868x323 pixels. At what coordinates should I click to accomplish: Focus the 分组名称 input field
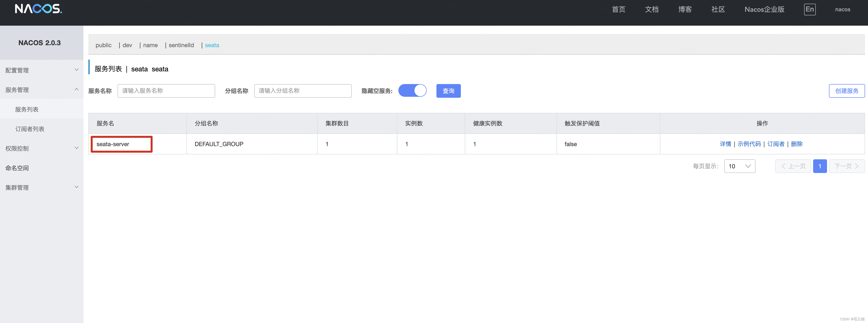303,91
